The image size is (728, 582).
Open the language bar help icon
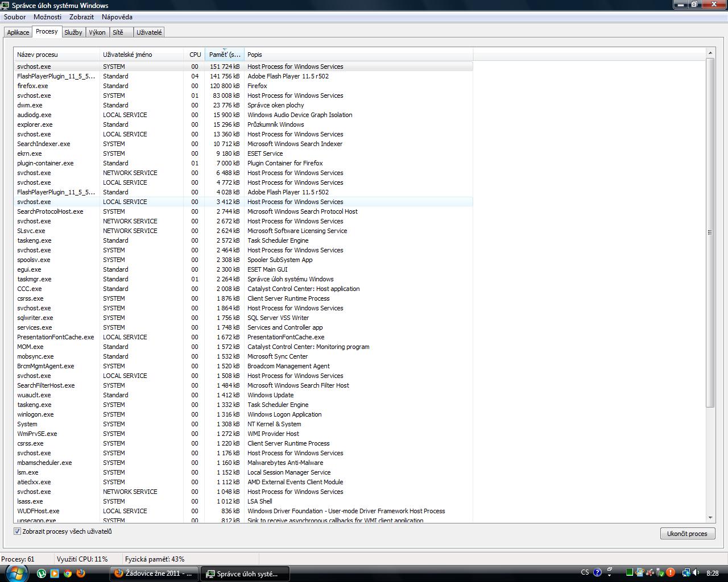pos(597,572)
